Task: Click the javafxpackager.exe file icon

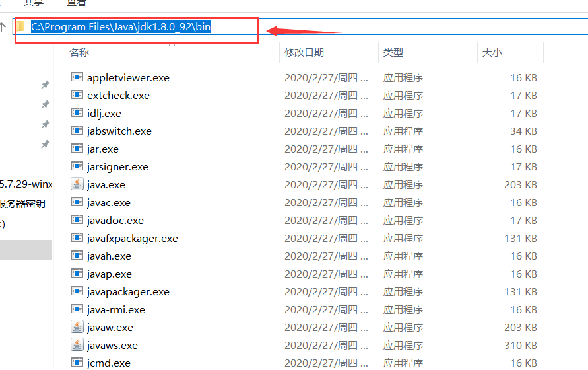Action: 77,237
